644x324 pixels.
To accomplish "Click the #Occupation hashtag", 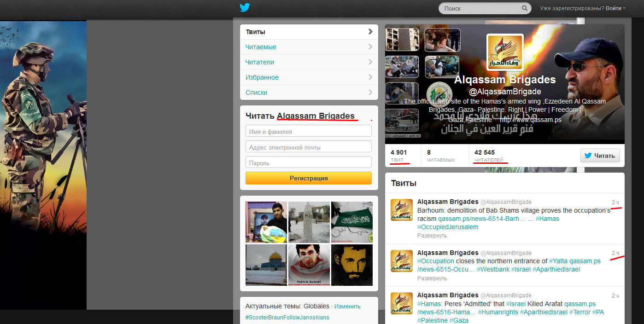I will 436,261.
